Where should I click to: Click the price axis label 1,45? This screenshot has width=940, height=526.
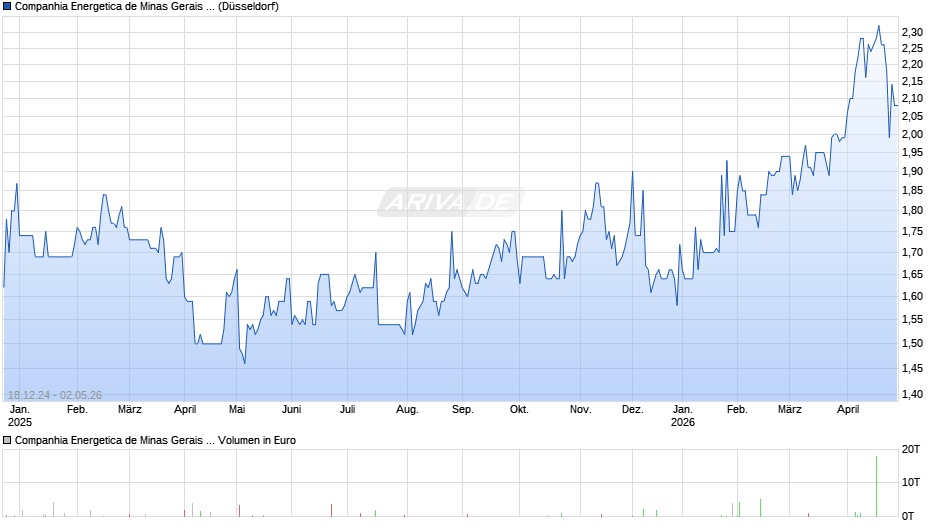912,369
